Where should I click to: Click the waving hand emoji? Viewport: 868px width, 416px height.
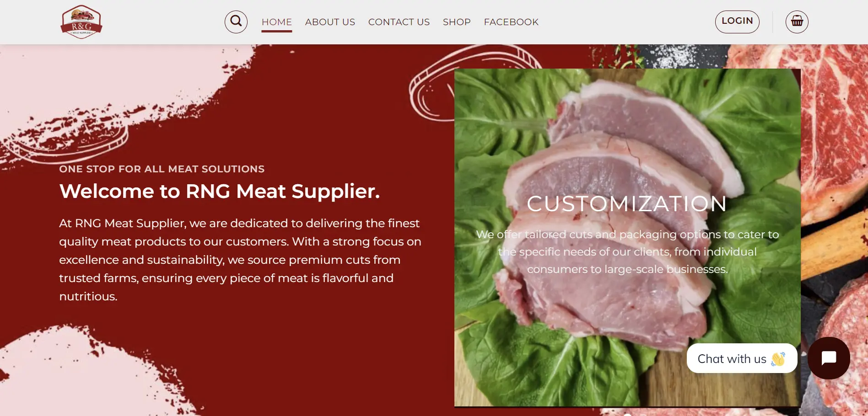point(778,359)
